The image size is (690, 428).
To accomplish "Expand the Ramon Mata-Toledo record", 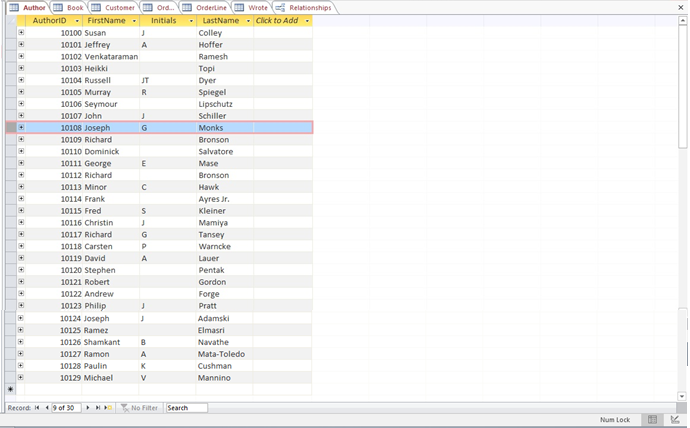I will (21, 354).
